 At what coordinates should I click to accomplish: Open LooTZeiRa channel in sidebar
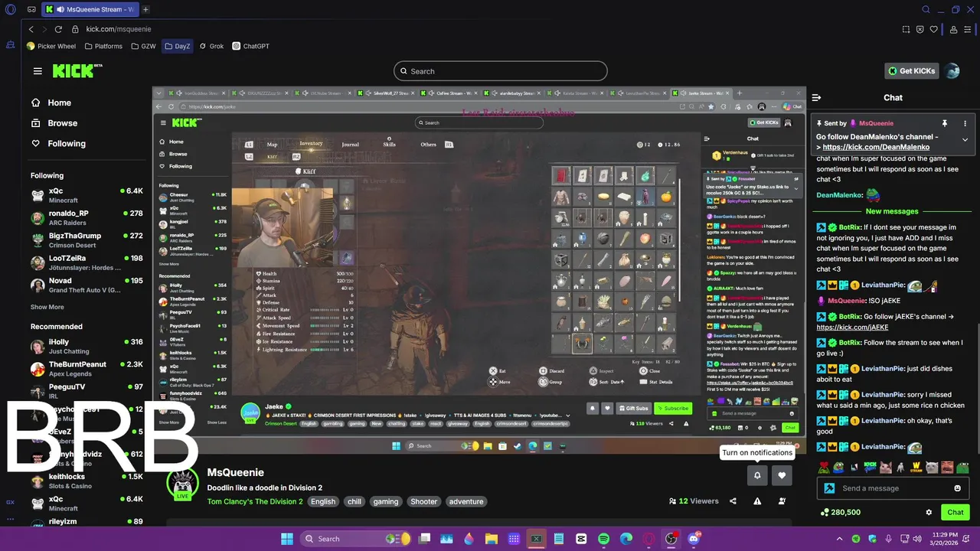(x=87, y=262)
